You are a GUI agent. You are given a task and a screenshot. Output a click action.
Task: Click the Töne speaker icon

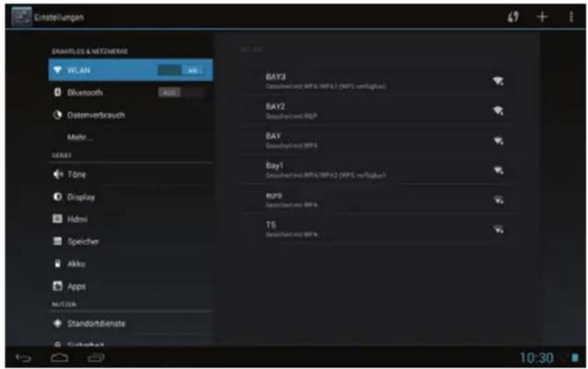[x=57, y=174]
